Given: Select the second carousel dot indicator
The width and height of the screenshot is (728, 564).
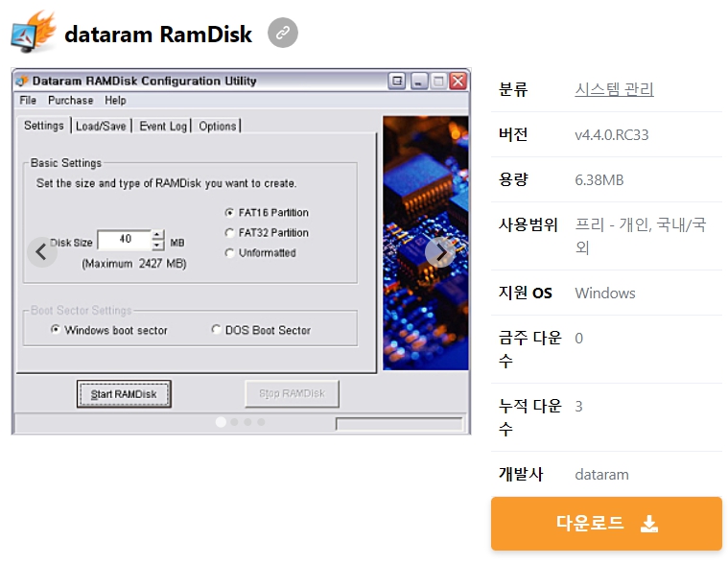Looking at the screenshot, I should [x=234, y=421].
